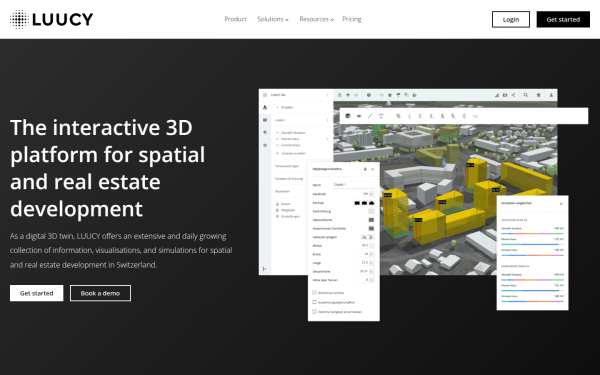Screen dimensions: 600x375
Task: Select the user icon in the app's left rail
Action: [265, 108]
